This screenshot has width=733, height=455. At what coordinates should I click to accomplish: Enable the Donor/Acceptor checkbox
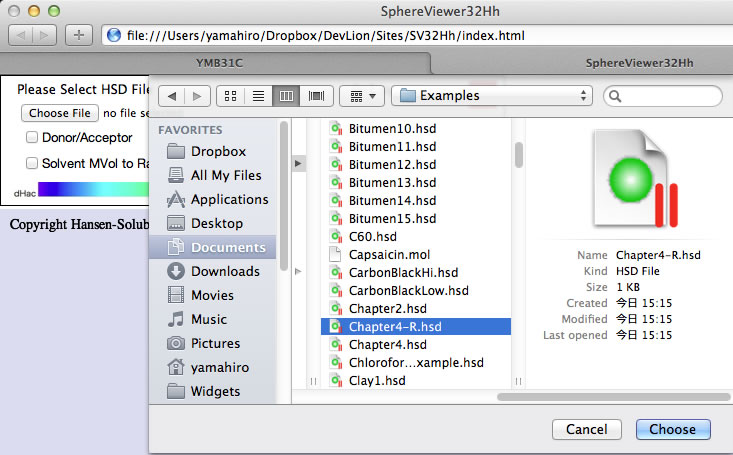coord(32,137)
